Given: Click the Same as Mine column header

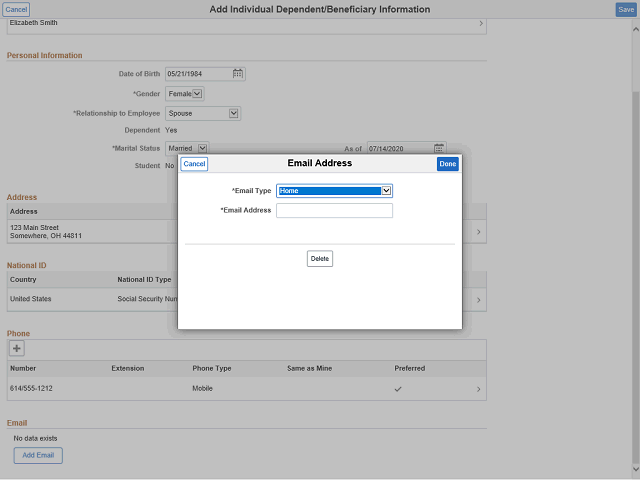Looking at the screenshot, I should click(x=309, y=369).
